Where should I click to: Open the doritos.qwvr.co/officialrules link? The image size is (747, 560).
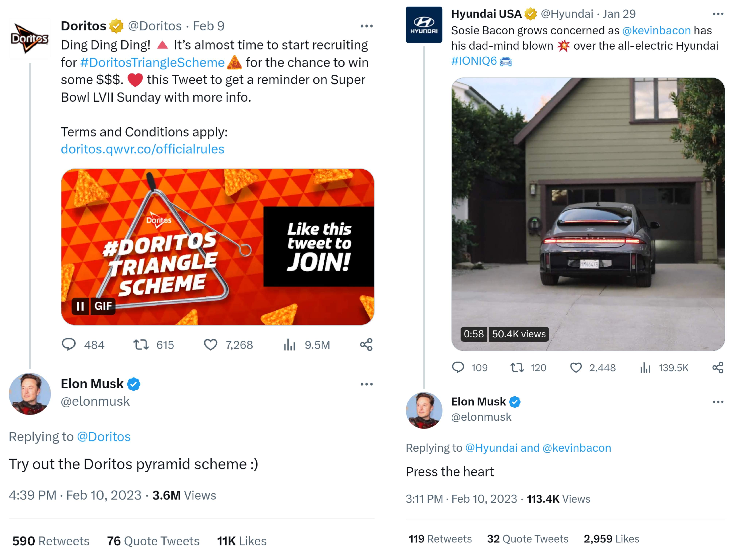click(x=142, y=149)
